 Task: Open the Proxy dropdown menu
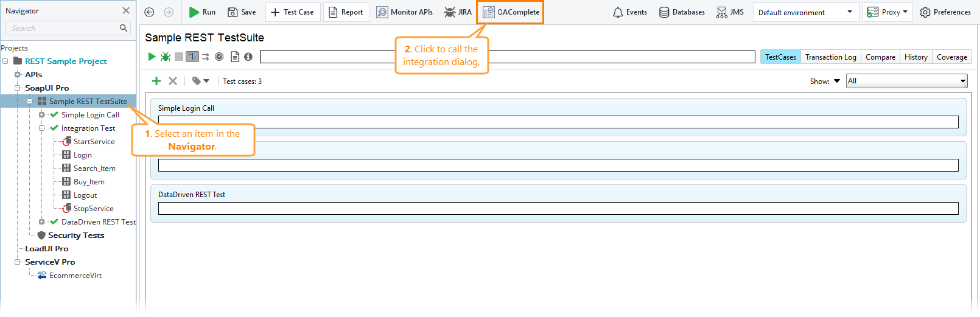887,12
